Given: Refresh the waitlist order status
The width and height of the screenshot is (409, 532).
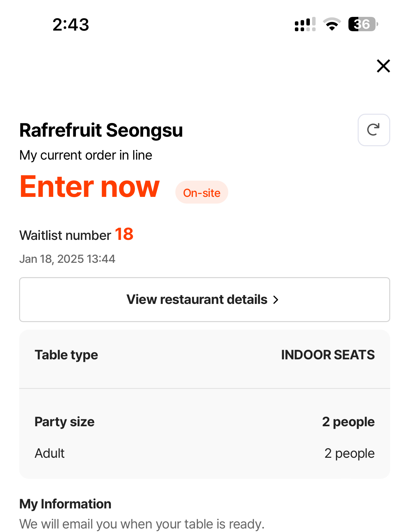Looking at the screenshot, I should [374, 130].
